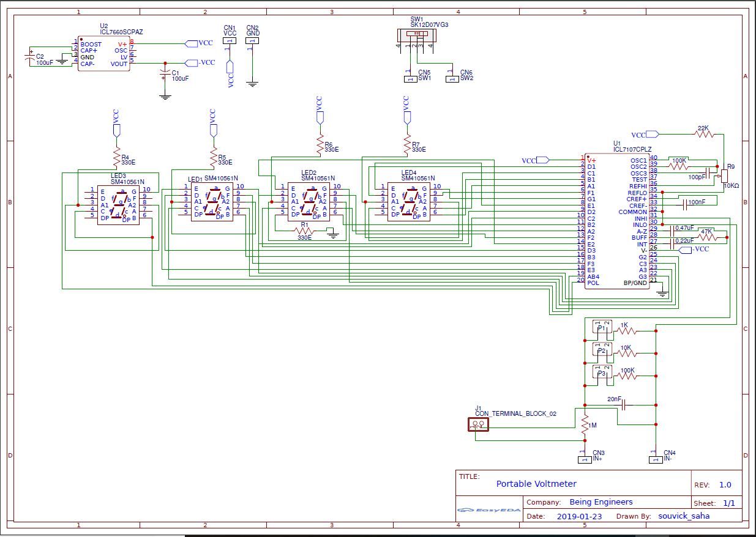Select capacitor C1 100uF
Screen dimensions: 756x537
[x=164, y=73]
